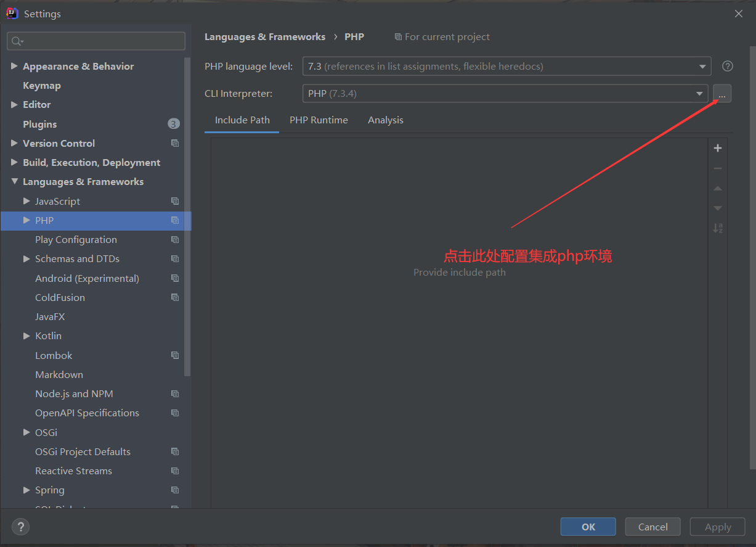Open CLI Interpreter browse button (...)
756x547 pixels.
pyautogui.click(x=722, y=94)
